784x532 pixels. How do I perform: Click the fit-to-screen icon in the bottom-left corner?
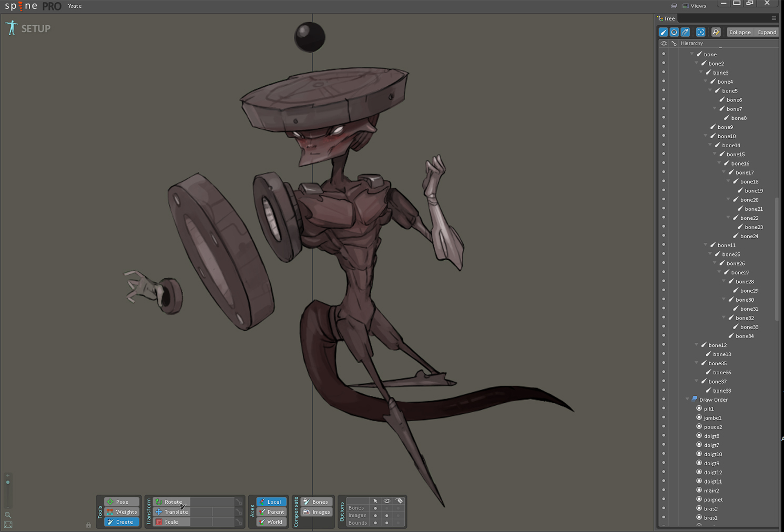tap(8, 525)
